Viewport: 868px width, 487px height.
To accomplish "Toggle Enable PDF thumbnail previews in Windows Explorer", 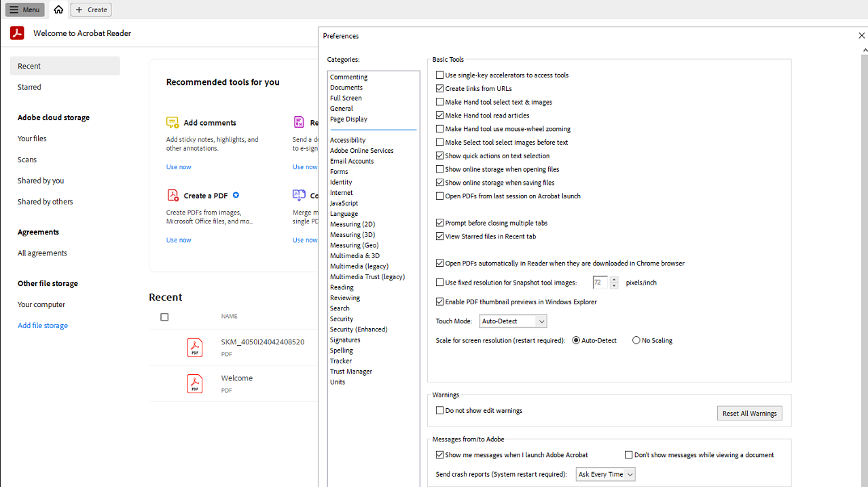I will pyautogui.click(x=439, y=302).
